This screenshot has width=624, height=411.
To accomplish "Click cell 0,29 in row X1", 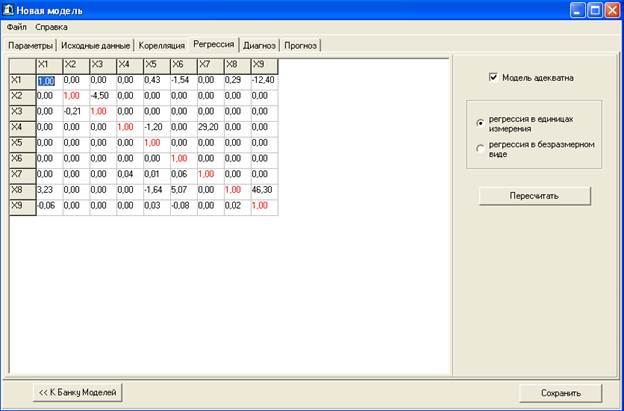I will (237, 82).
